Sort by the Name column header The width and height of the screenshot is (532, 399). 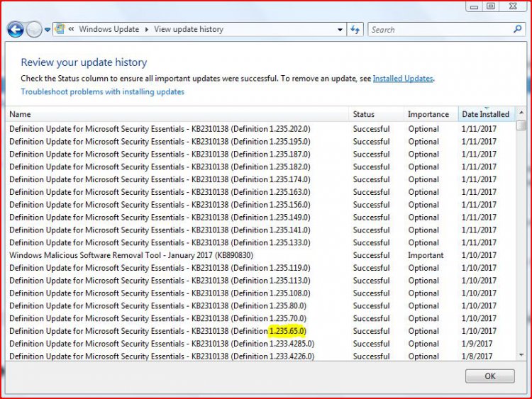point(177,114)
